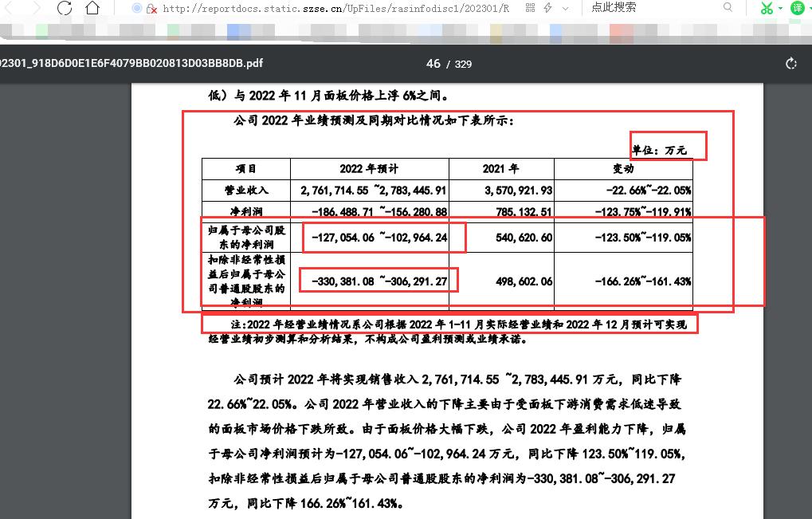Expand the address bar dropdown chevron
The width and height of the screenshot is (812, 519).
coord(566,9)
